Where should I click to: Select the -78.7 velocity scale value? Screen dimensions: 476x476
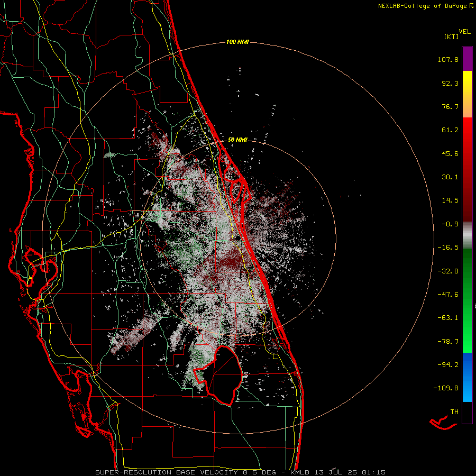point(448,342)
